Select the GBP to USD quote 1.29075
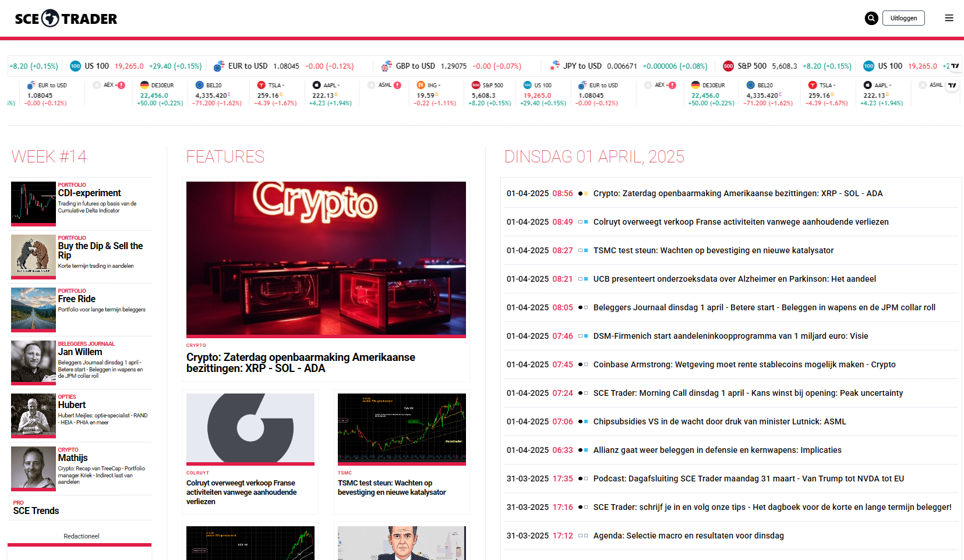The height and width of the screenshot is (560, 964). coord(453,66)
